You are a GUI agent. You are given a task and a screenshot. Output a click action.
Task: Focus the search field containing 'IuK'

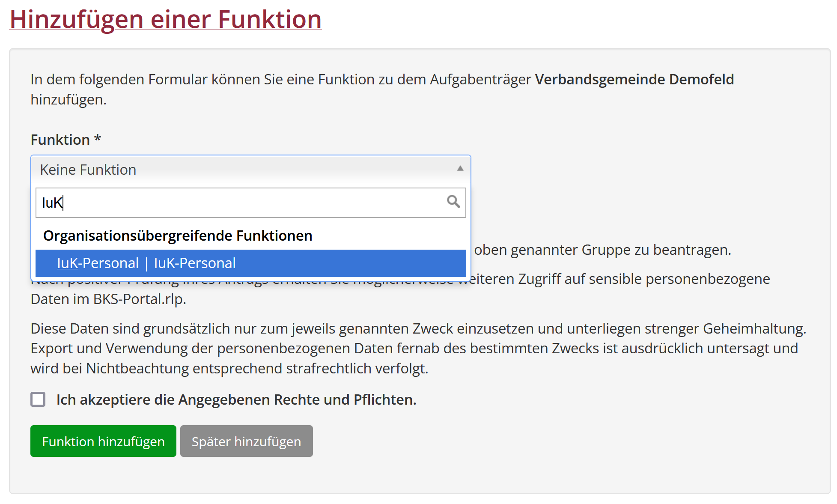click(240, 203)
